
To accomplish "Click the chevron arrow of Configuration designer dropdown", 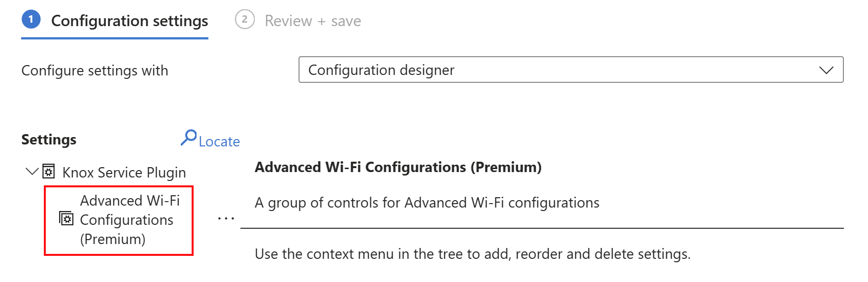I will click(x=826, y=70).
